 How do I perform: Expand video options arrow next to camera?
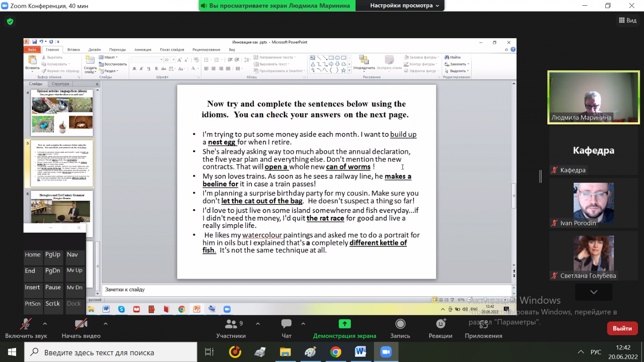coord(106,324)
